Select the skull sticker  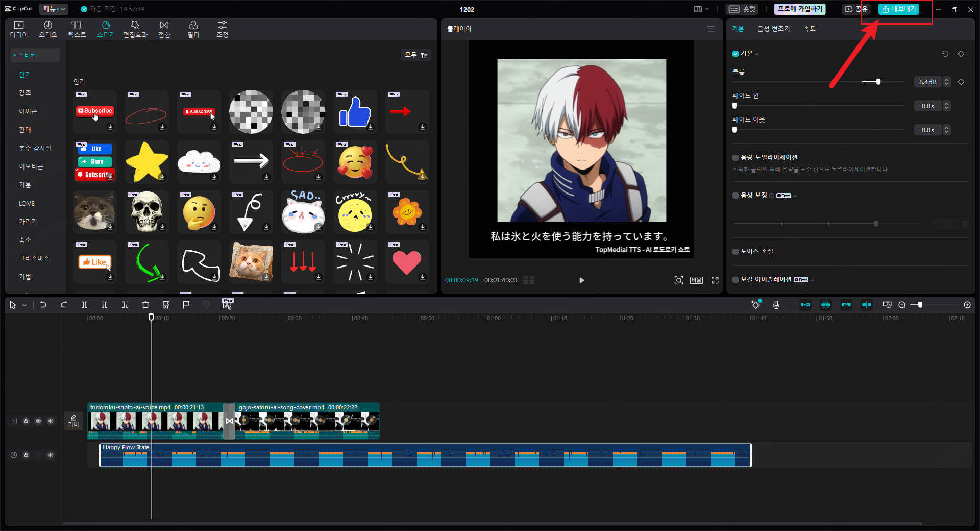click(147, 211)
